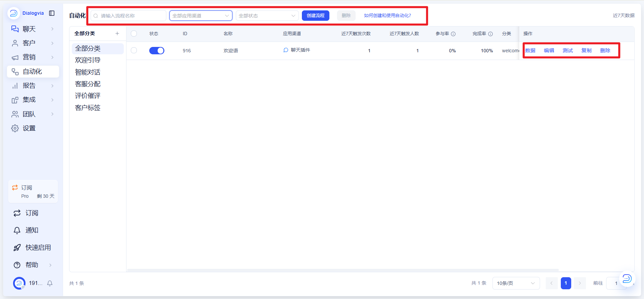
Task: Select all rows via header checkbox
Action: tap(134, 34)
